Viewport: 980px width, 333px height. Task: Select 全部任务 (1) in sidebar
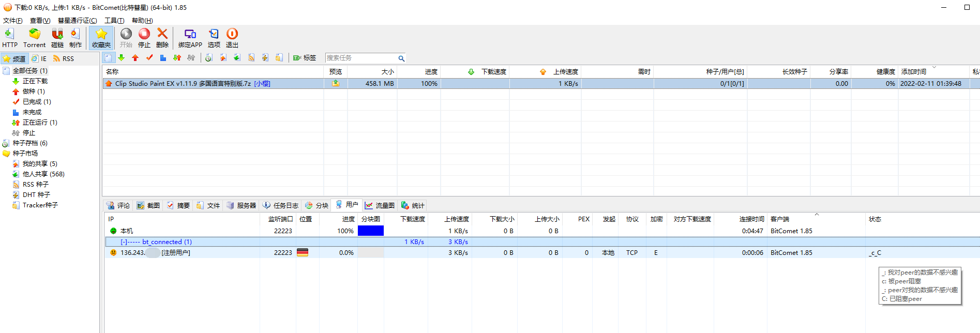30,71
